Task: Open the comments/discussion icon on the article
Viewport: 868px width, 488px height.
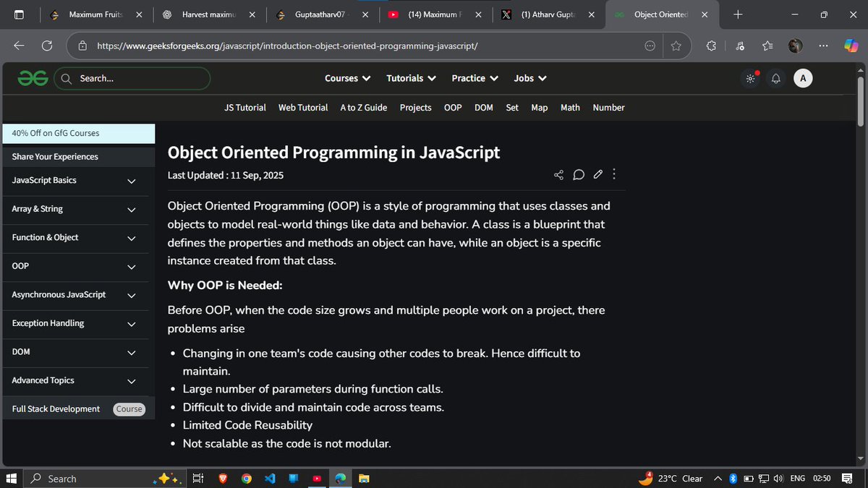Action: coord(578,174)
